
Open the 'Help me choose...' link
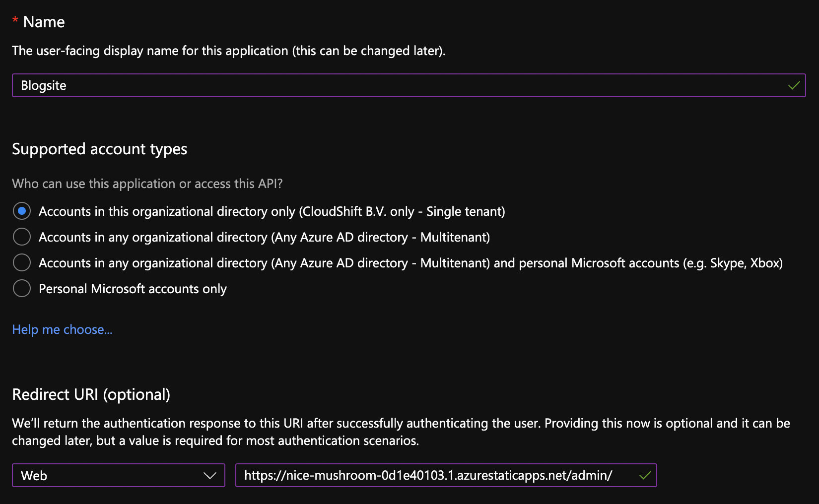[x=62, y=329]
